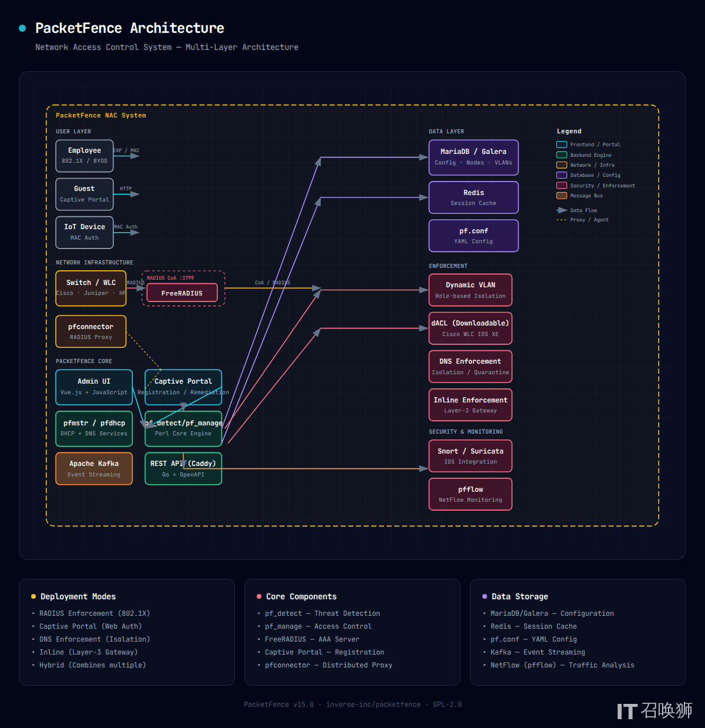Click the USER LAYER section heading

(73, 132)
